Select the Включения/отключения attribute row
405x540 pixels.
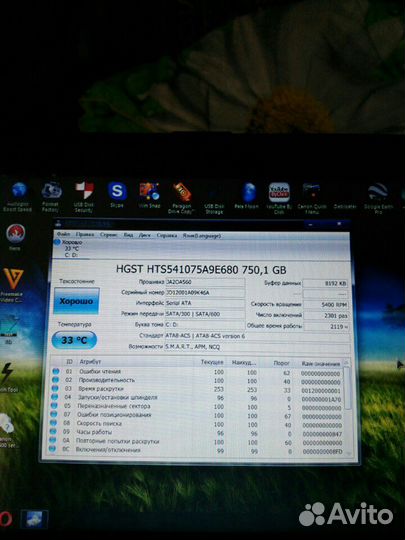tap(197, 450)
